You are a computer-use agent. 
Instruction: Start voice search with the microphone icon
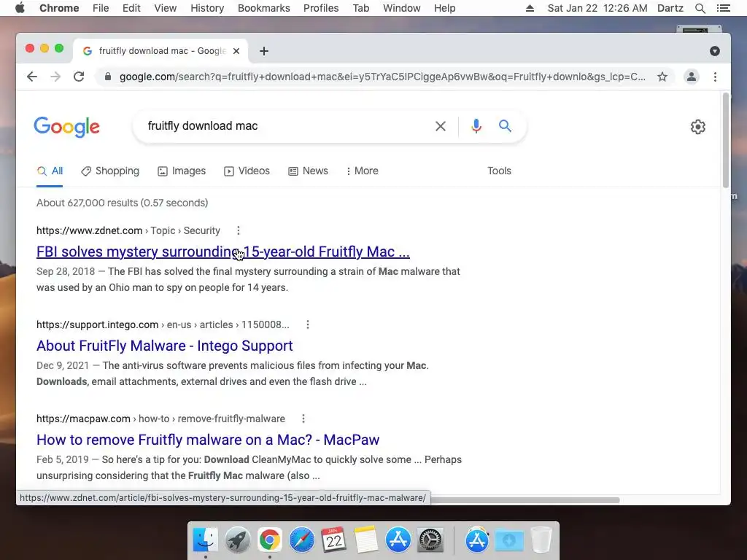point(476,126)
